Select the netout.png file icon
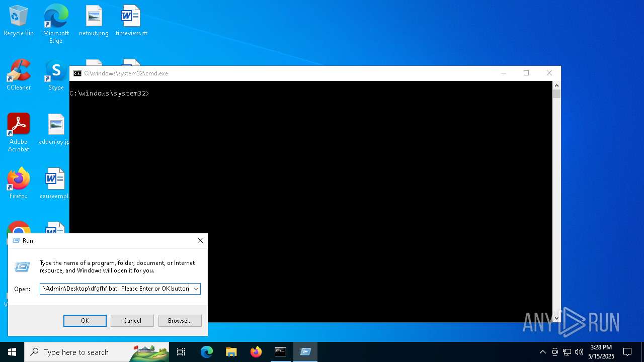The width and height of the screenshot is (644, 362). (x=94, y=21)
